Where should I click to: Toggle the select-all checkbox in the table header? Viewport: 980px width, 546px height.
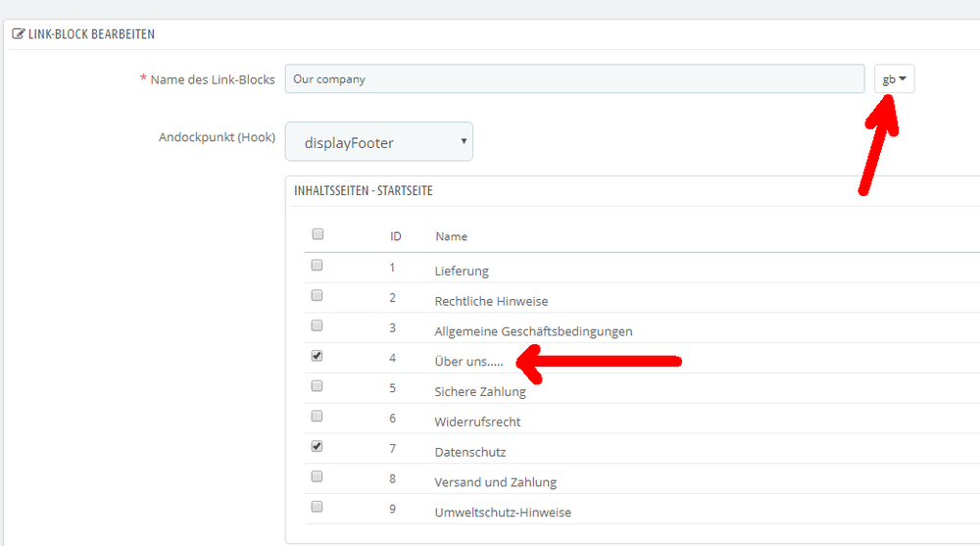point(318,234)
